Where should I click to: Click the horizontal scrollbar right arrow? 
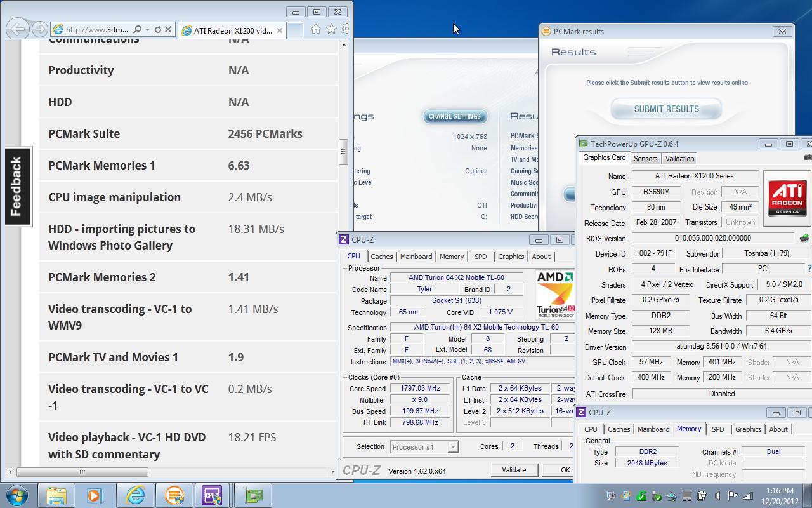(x=332, y=472)
